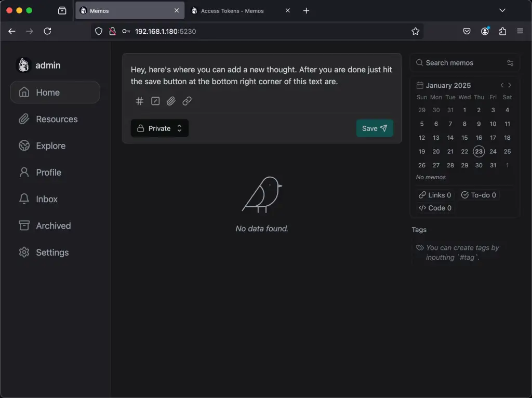Viewport: 532px width, 398px height.
Task: Attach a file with the paperclip icon
Action: pyautogui.click(x=171, y=101)
